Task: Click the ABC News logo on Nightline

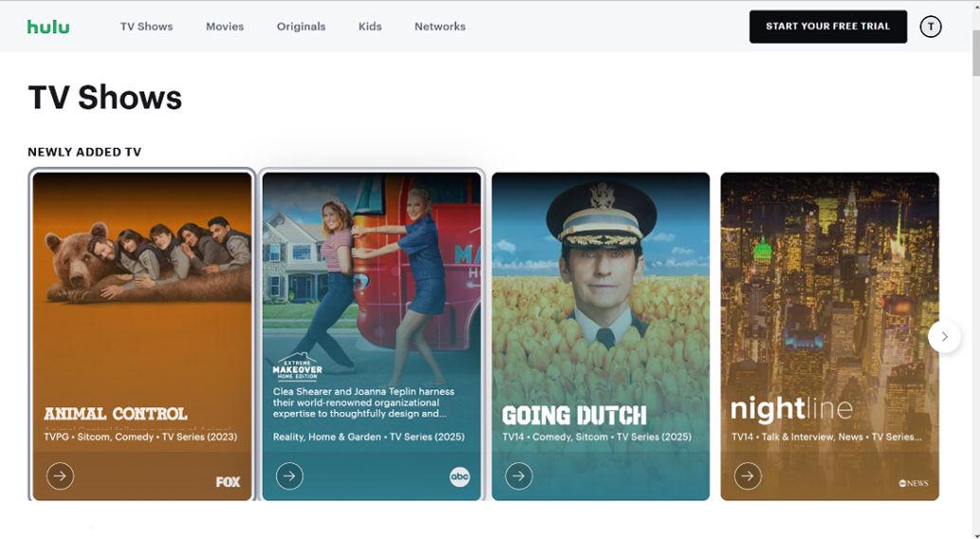Action: [914, 483]
